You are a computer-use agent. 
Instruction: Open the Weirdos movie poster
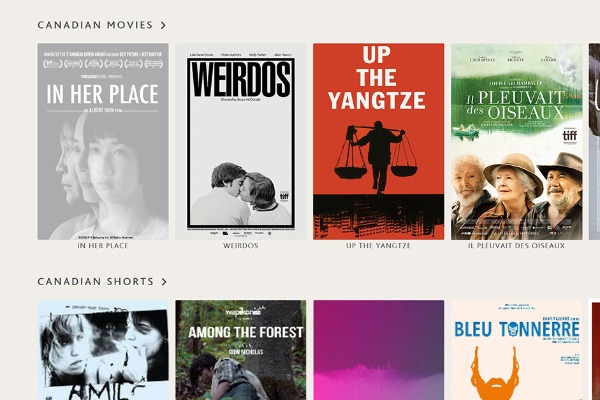pyautogui.click(x=241, y=142)
